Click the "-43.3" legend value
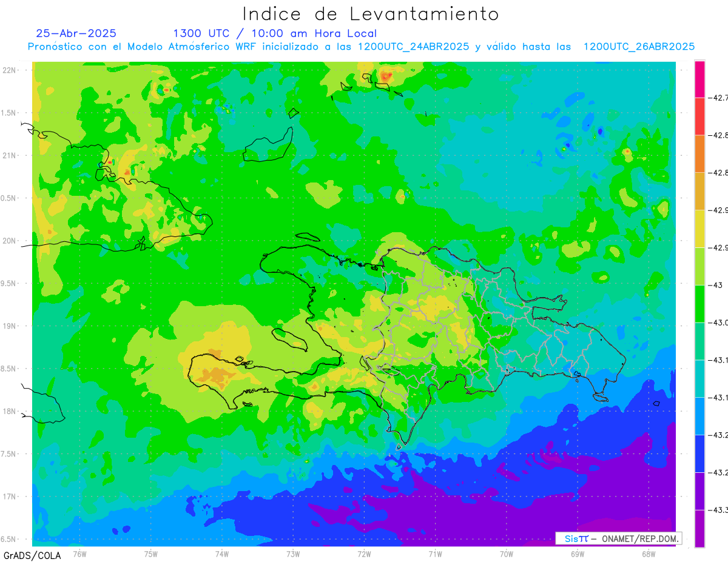The image size is (728, 562). [719, 510]
